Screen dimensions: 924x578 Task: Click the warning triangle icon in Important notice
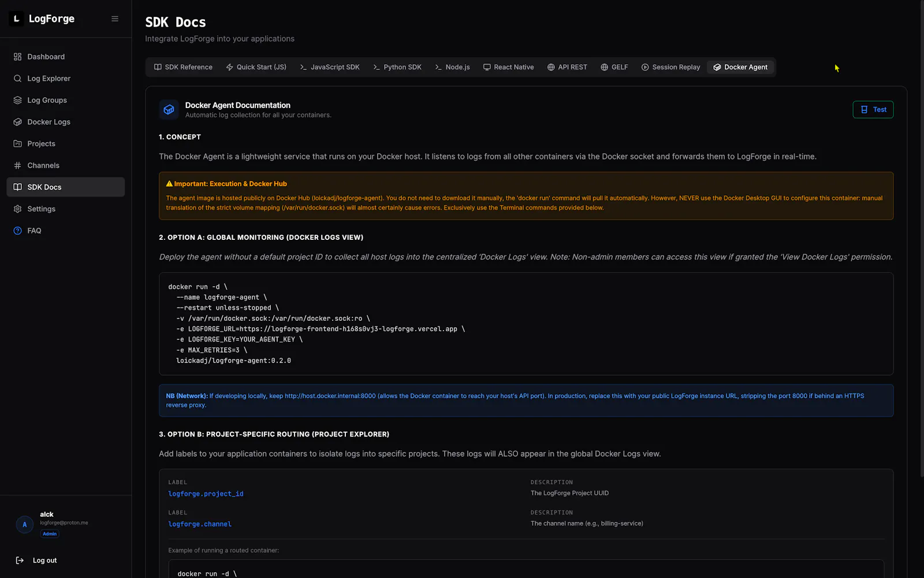coord(169,184)
